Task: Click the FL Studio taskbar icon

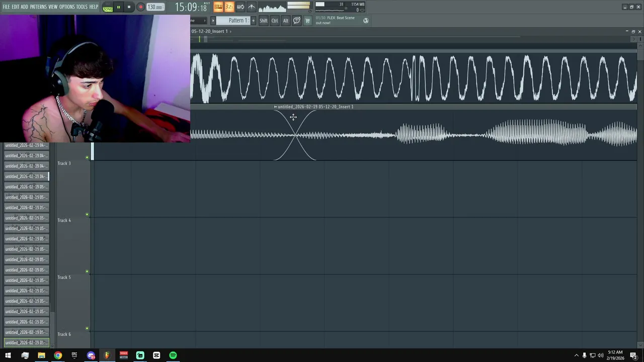Action: pyautogui.click(x=107, y=355)
